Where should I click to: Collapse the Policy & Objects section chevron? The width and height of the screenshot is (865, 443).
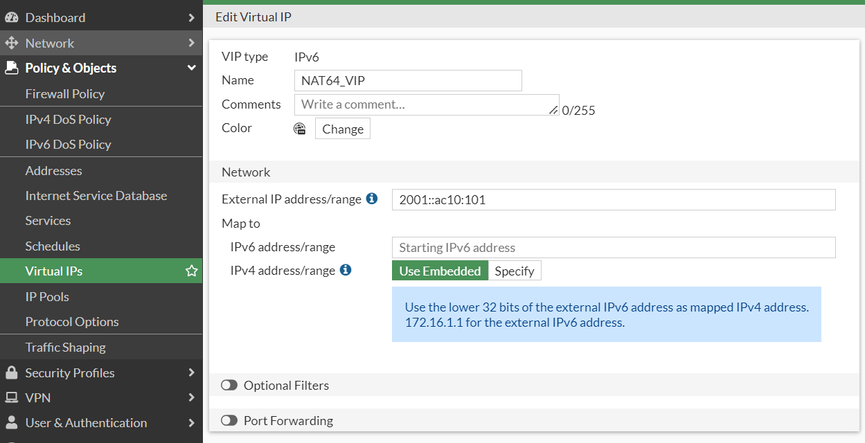pos(191,68)
